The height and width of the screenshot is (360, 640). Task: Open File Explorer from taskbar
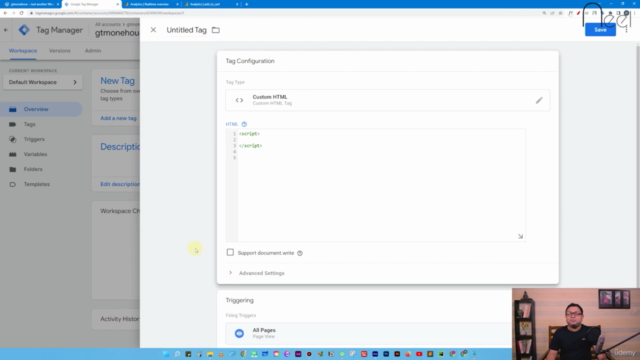210,354
